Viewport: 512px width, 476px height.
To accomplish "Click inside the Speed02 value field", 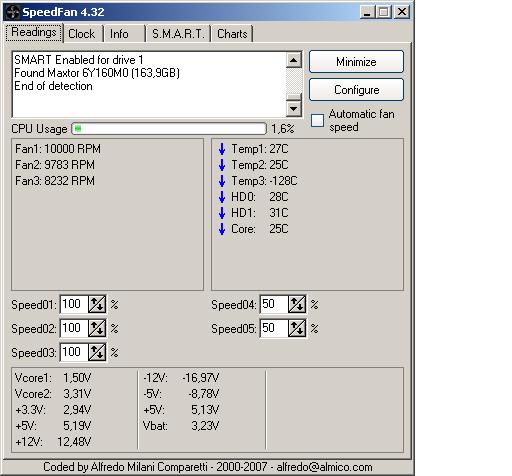I will coord(74,328).
